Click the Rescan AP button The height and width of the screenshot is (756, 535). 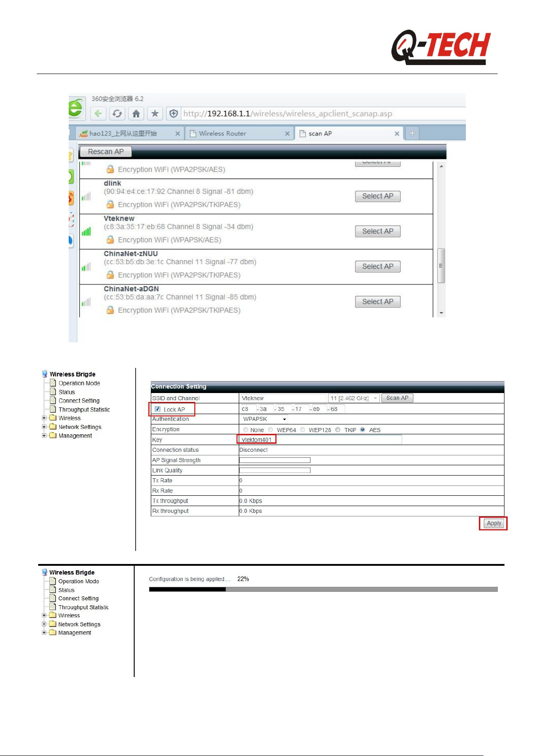(x=106, y=152)
